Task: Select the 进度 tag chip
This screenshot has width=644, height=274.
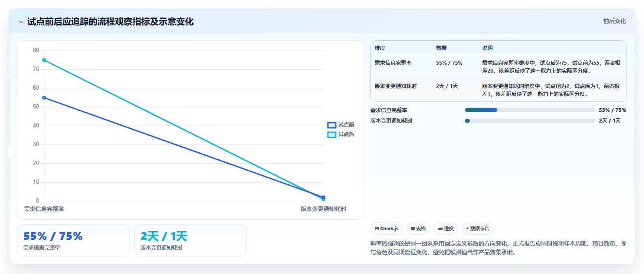Action: click(x=446, y=228)
